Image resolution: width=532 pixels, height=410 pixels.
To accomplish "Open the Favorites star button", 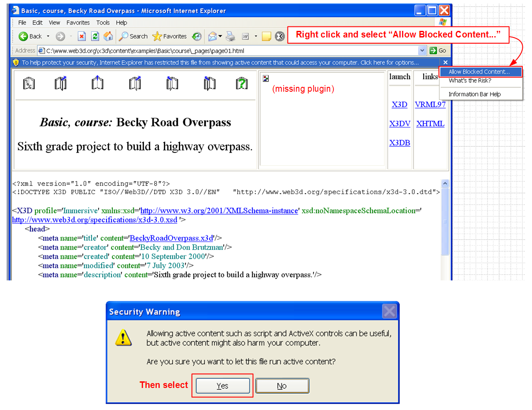I will point(170,37).
